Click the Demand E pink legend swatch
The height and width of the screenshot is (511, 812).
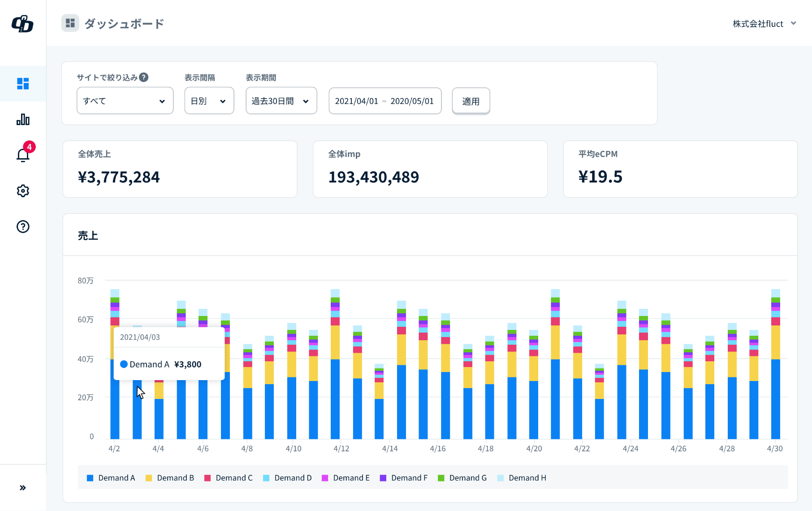click(325, 478)
